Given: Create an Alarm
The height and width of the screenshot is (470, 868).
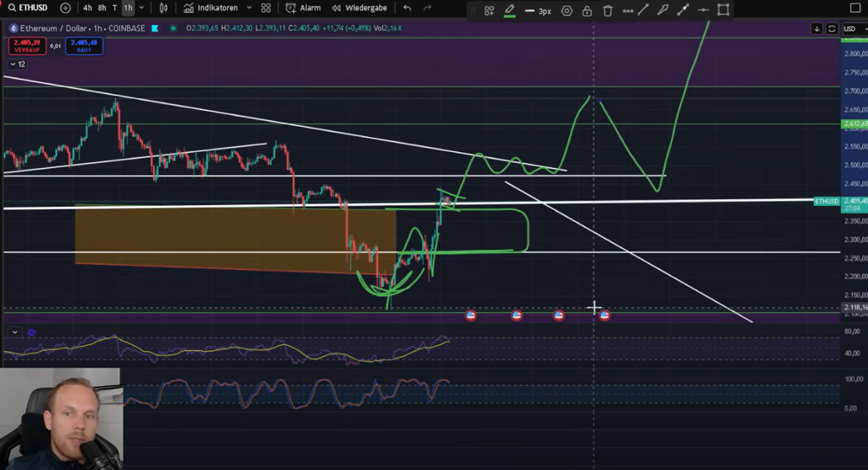Looking at the screenshot, I should pos(303,8).
